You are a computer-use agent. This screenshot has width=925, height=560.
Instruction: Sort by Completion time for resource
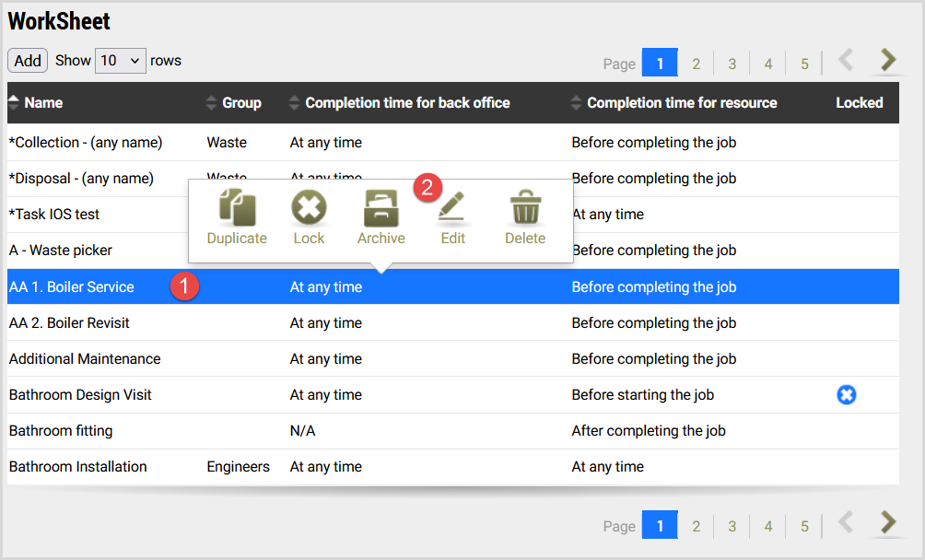coord(682,102)
